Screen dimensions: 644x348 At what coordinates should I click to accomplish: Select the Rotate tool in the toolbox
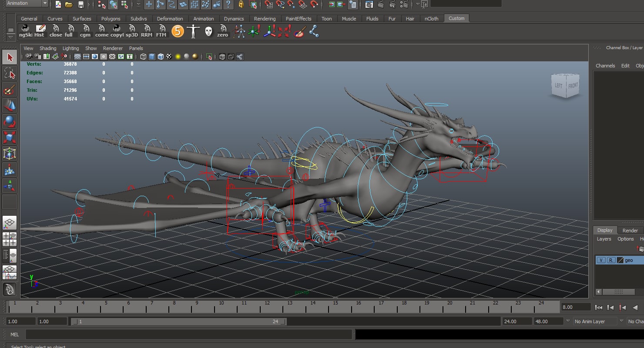coord(10,121)
